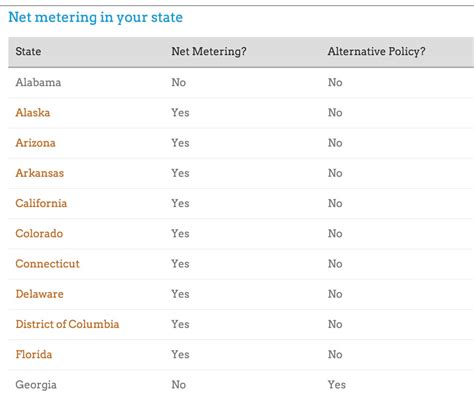Click Florida's Alternative Policy 'No' cell
The width and height of the screenshot is (474, 399).
click(335, 354)
